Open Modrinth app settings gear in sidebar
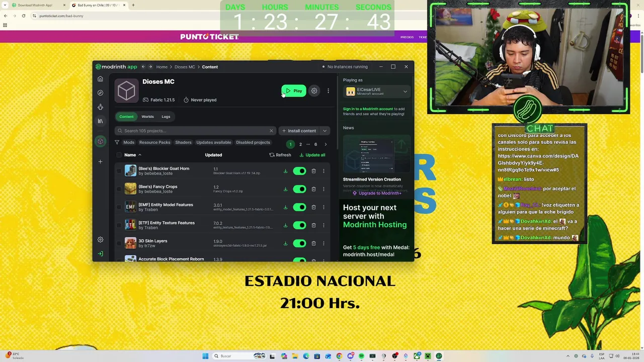 coord(100,240)
